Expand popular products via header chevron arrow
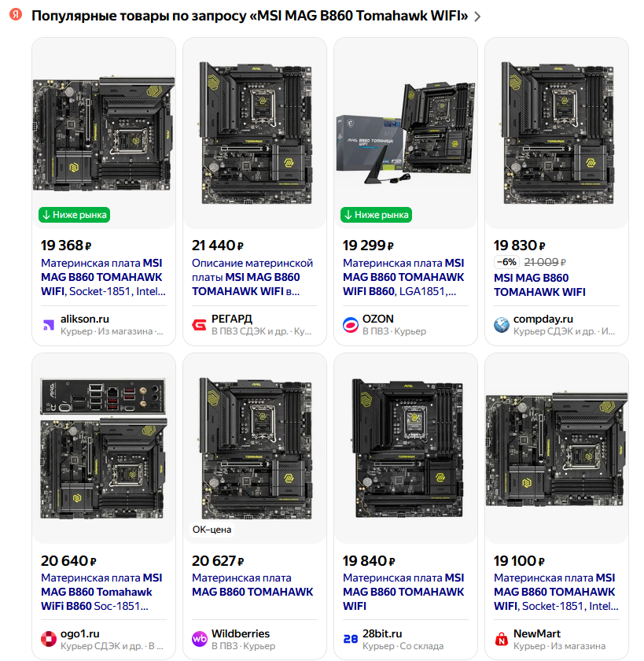 tap(477, 17)
